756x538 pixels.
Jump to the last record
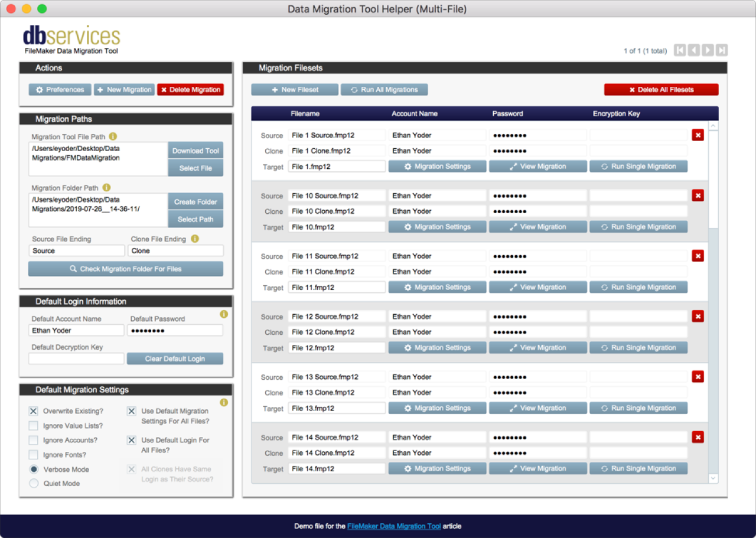pos(721,50)
